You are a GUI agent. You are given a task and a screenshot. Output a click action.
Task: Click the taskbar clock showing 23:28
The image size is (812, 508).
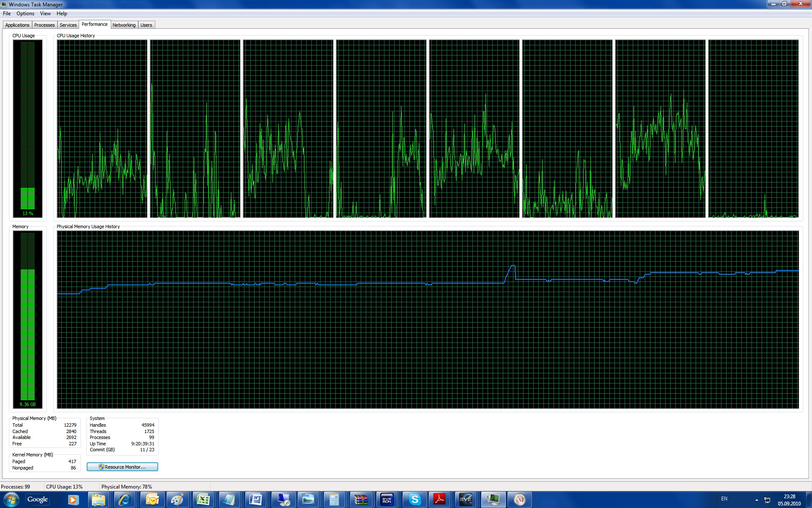[789, 500]
